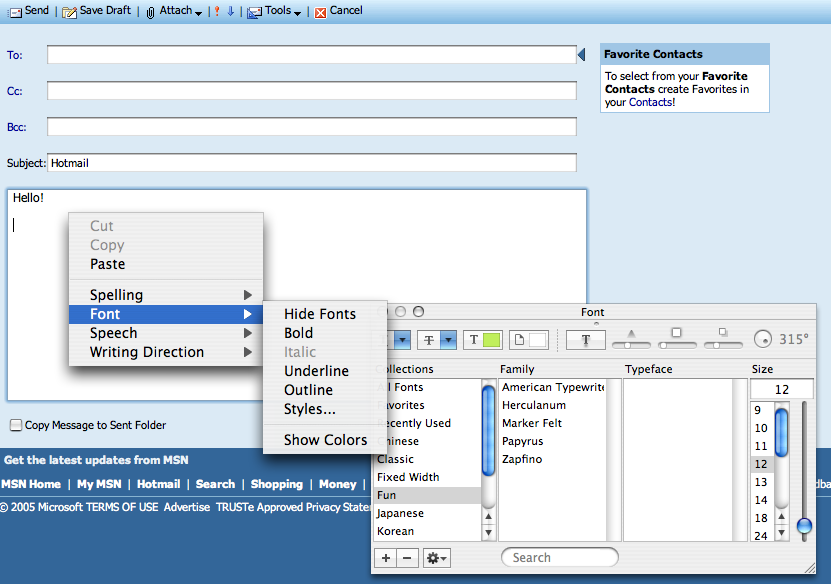The image size is (831, 584).
Task: Click the paperclip Attach icon
Action: (x=151, y=12)
